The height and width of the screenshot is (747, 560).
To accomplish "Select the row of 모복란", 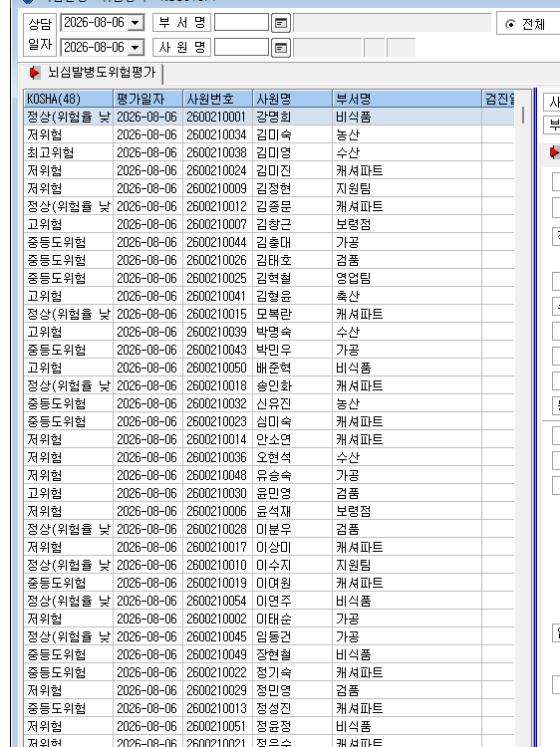I will [x=269, y=314].
